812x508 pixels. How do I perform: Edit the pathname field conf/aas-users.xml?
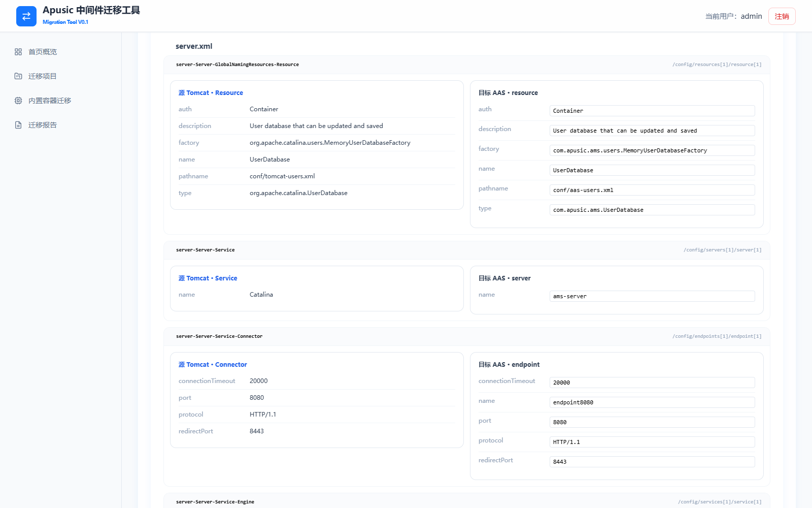point(652,190)
